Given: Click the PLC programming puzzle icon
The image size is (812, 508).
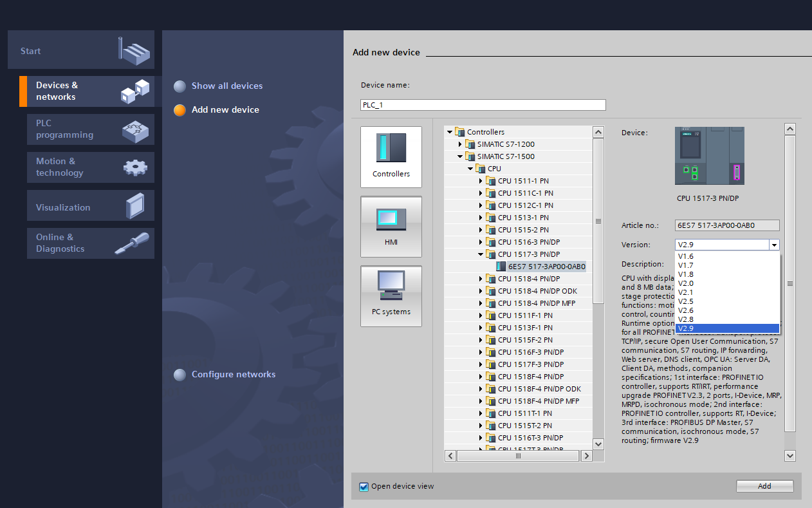Looking at the screenshot, I should (135, 130).
